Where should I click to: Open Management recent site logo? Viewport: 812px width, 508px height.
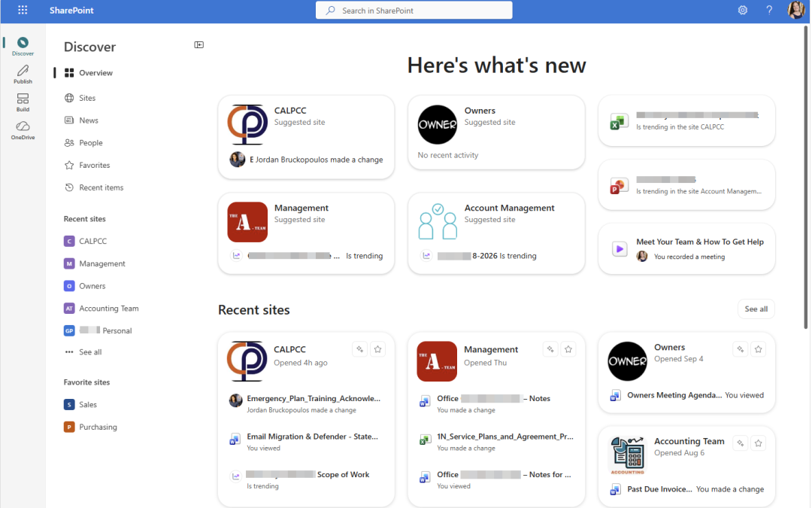click(437, 361)
